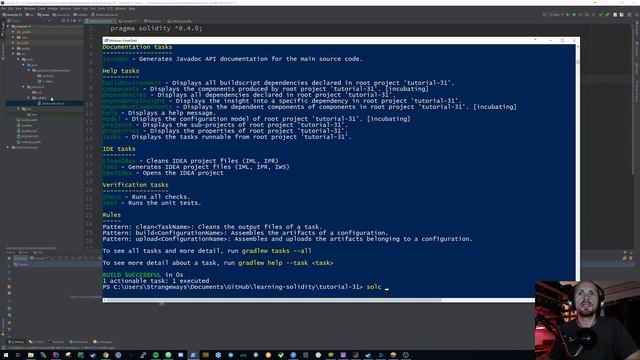Switch to the tutorial-31 editor tab
The height and width of the screenshot is (360, 640).
pyautogui.click(x=129, y=21)
